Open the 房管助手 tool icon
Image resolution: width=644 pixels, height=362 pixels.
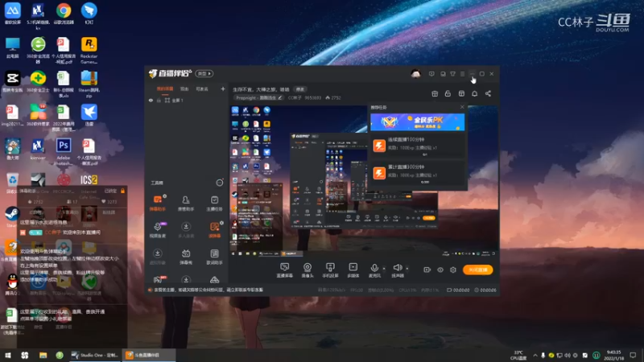point(186,203)
